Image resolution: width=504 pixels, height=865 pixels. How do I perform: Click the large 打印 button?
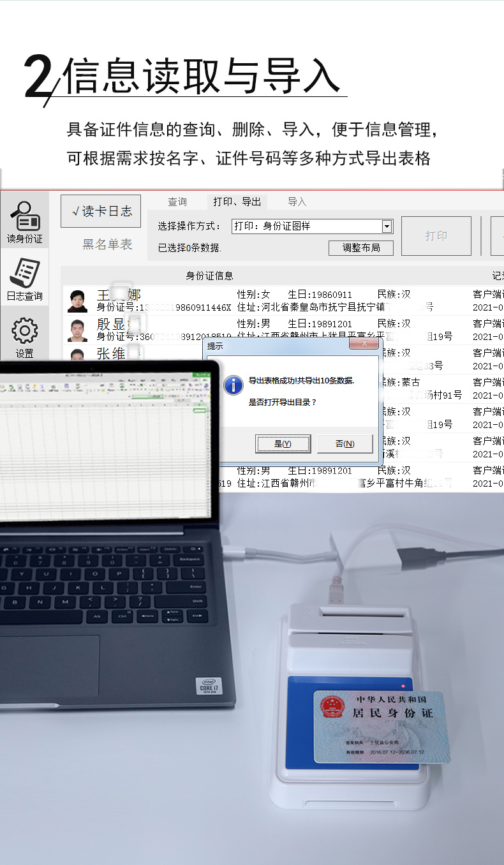436,236
